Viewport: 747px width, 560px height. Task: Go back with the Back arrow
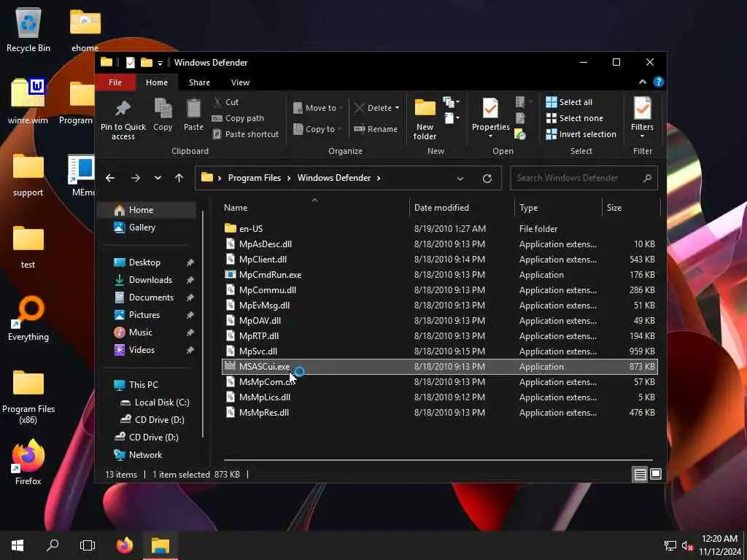[110, 178]
